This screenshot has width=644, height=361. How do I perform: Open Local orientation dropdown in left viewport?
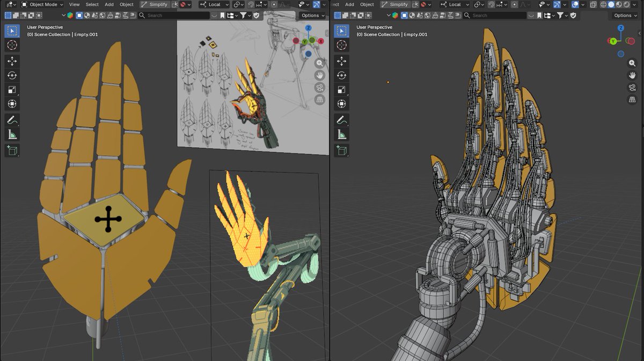pyautogui.click(x=214, y=4)
